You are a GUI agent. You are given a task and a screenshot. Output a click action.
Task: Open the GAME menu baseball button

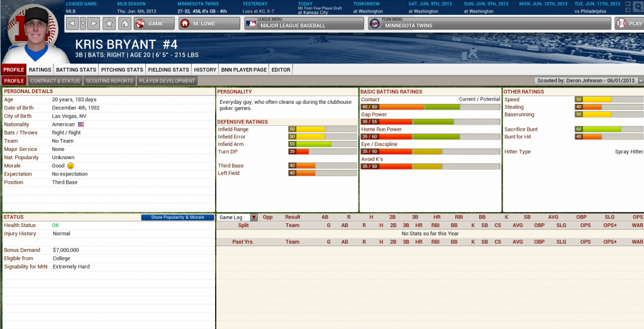149,23
